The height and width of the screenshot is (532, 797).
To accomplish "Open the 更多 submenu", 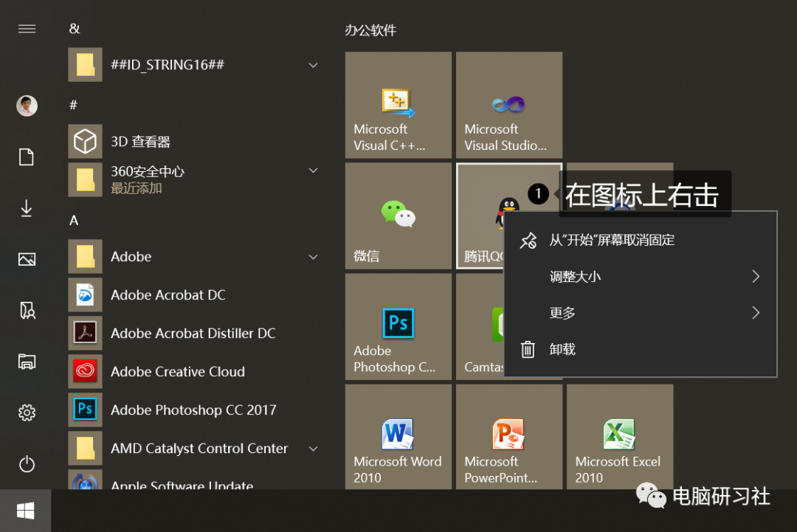I will (x=641, y=313).
